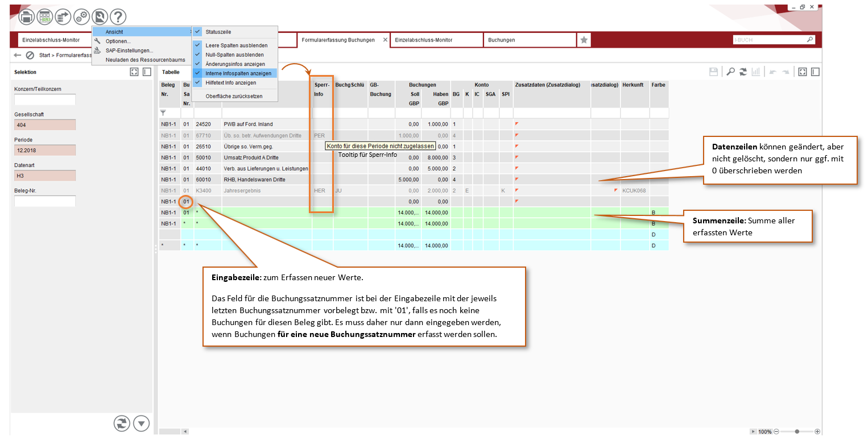Toggle the Tabelle panel layout icon at far right
The width and height of the screenshot is (868, 441).
(815, 72)
